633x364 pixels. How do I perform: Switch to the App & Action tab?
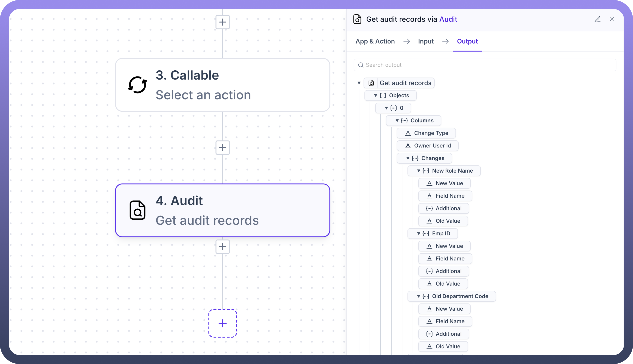[375, 41]
